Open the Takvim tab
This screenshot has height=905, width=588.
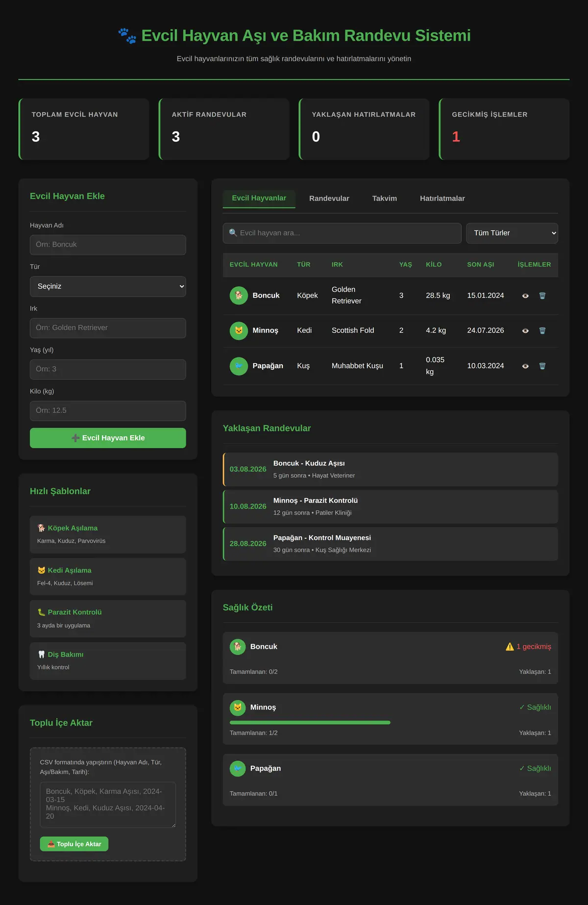385,199
